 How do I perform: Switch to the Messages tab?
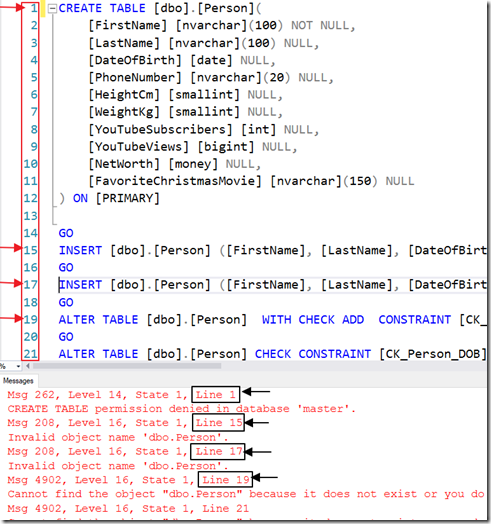coord(18,381)
